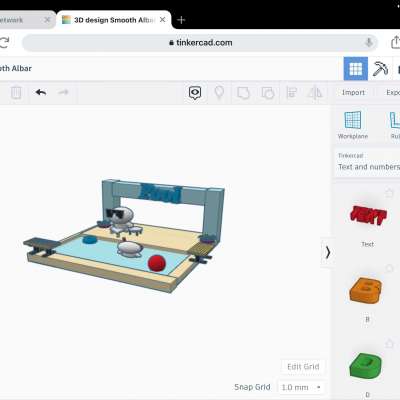
Task: Click the undo arrow icon
Action: (41, 92)
